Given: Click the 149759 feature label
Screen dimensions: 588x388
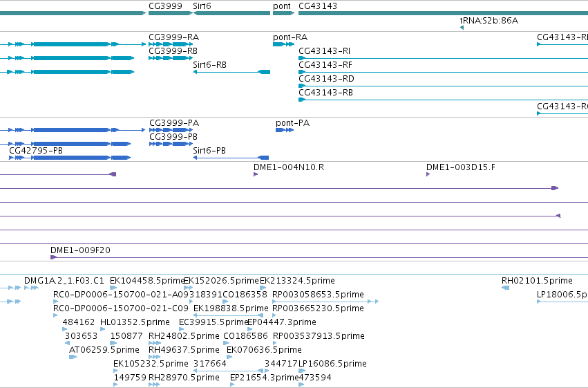Looking at the screenshot, I should pos(130,378).
